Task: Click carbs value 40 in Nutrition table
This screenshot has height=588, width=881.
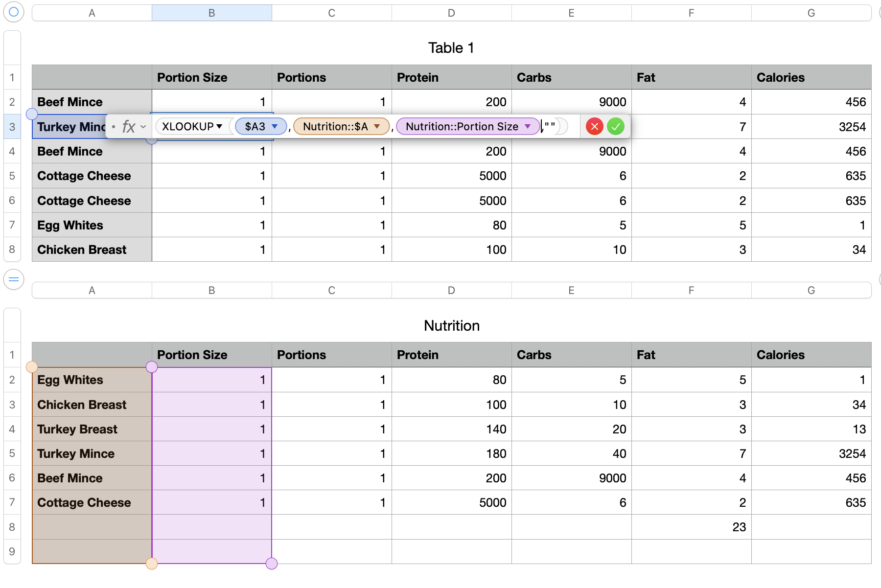Action: point(619,453)
